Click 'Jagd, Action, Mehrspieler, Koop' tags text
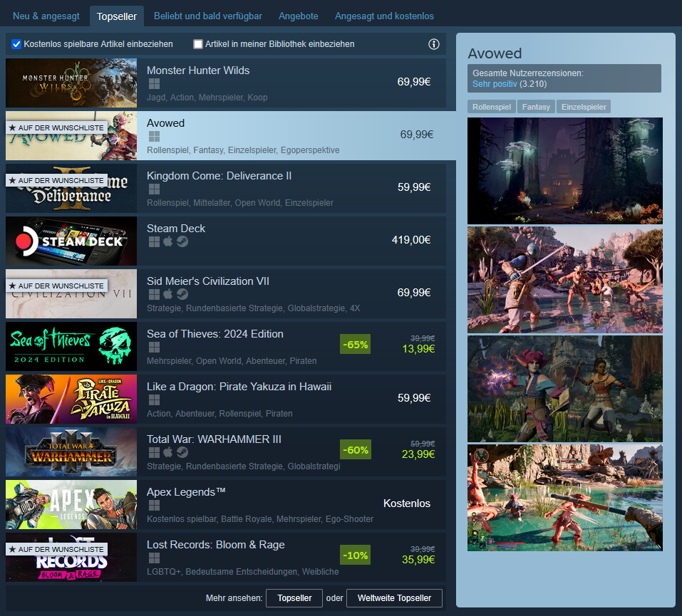This screenshot has height=616, width=682. click(207, 98)
